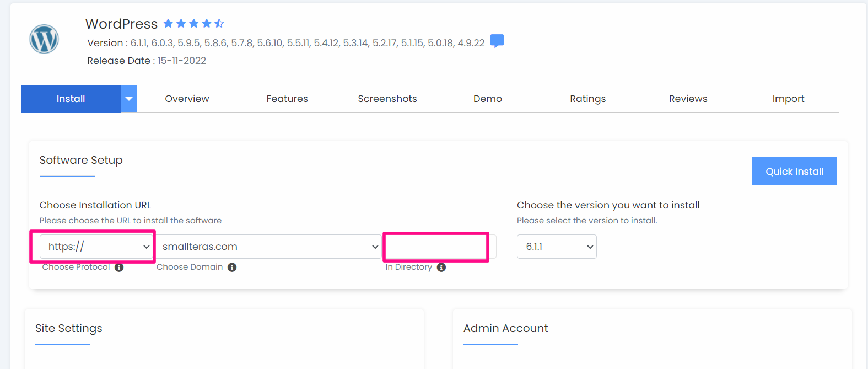View the Ratings tab
The height and width of the screenshot is (369, 868).
point(588,99)
